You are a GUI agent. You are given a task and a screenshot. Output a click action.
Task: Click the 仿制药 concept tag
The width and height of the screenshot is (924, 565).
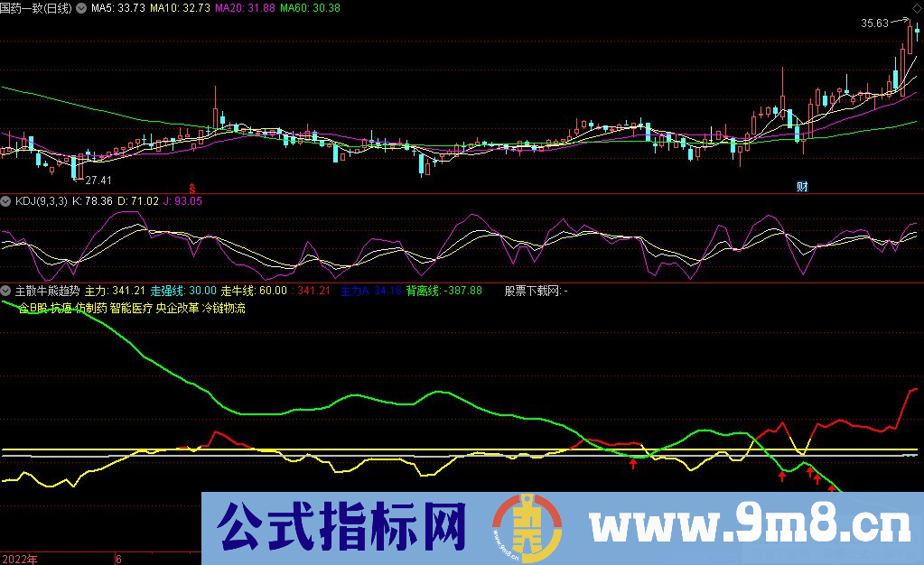tap(90, 308)
